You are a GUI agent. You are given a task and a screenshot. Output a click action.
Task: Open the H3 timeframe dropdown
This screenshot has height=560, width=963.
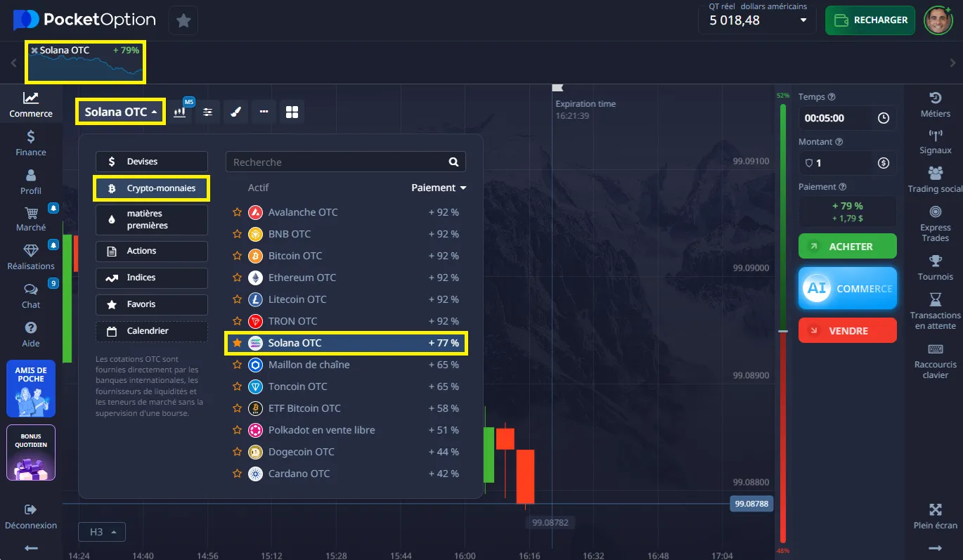pos(102,532)
